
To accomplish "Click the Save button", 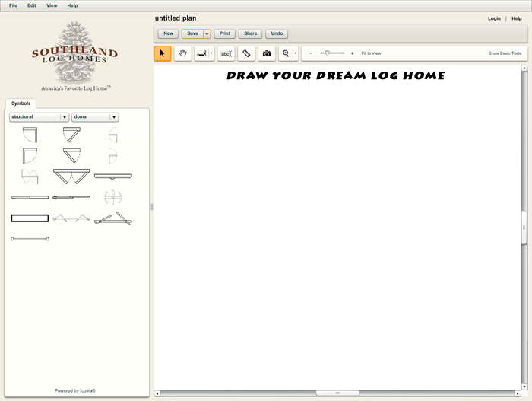I will [192, 33].
